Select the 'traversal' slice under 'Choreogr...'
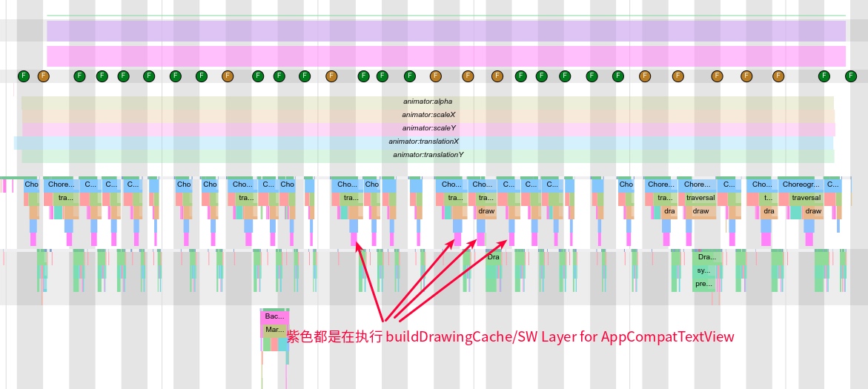868x389 pixels. coord(806,198)
